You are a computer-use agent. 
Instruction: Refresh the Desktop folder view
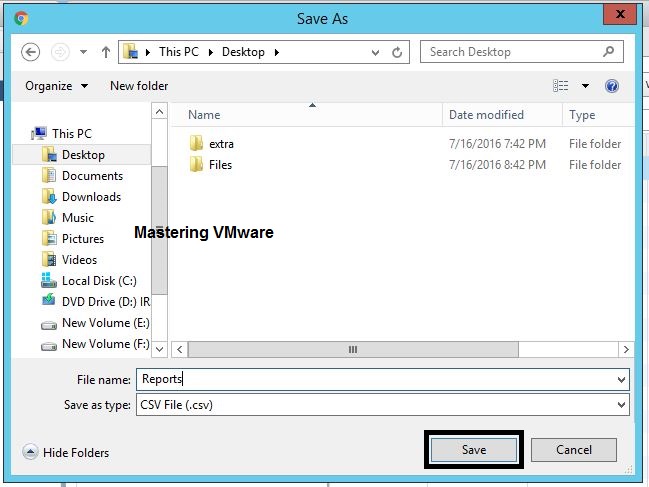tap(397, 53)
